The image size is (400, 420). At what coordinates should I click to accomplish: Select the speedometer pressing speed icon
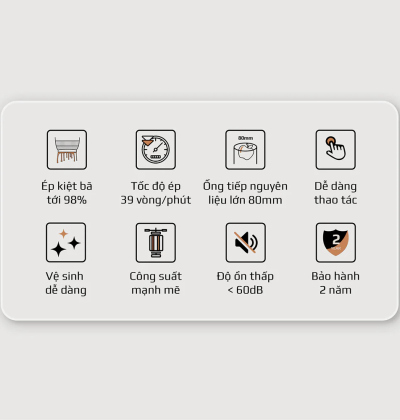(156, 150)
